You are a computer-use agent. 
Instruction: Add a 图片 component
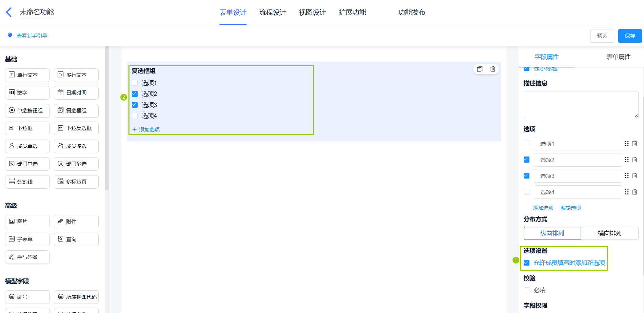click(27, 222)
